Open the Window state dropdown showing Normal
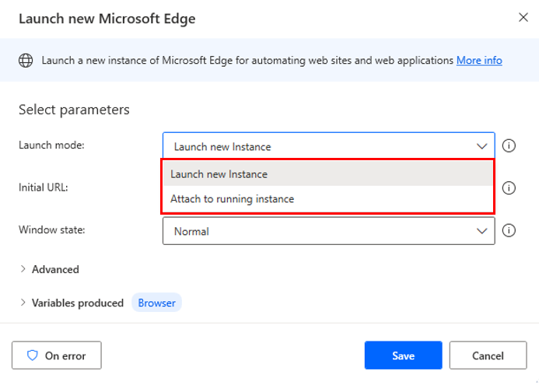 point(329,231)
